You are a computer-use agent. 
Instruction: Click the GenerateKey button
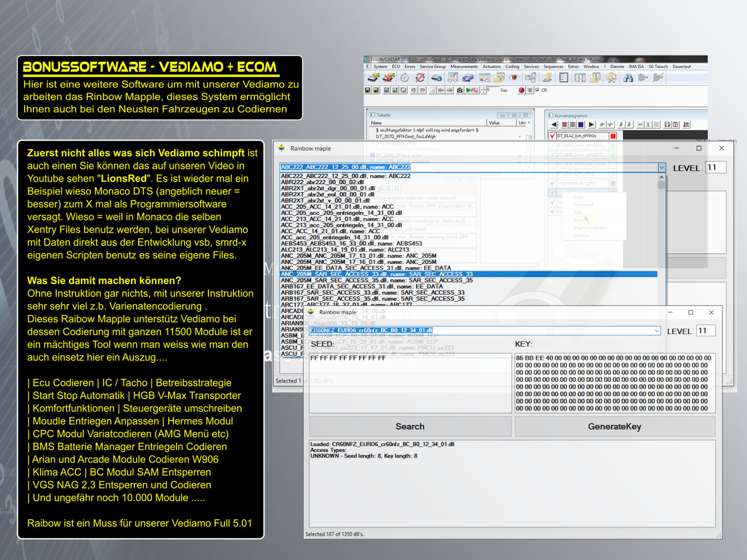(615, 427)
